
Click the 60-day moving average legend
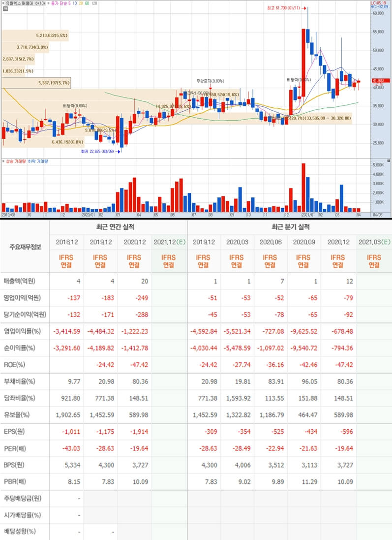(87, 3)
